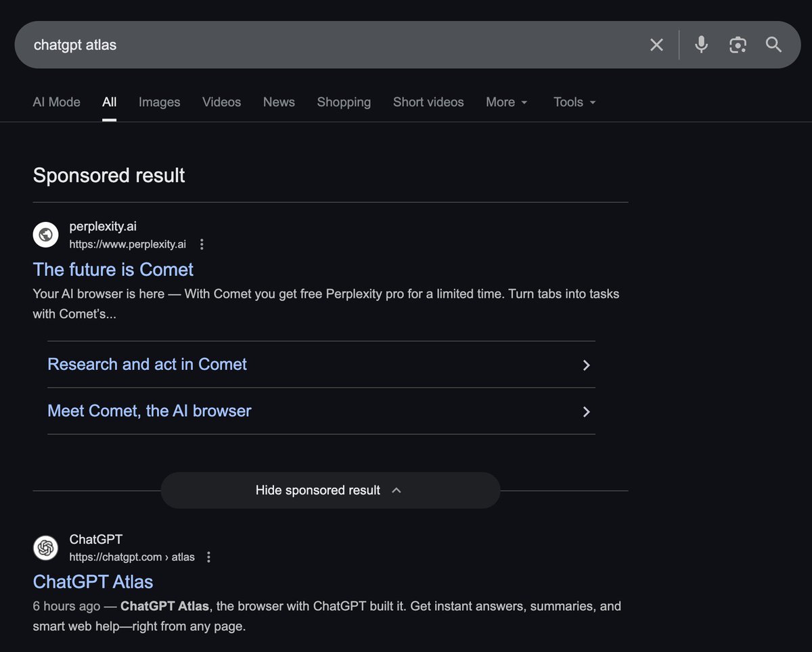This screenshot has width=812, height=652.
Task: Open the Short videos tab
Action: [x=428, y=102]
